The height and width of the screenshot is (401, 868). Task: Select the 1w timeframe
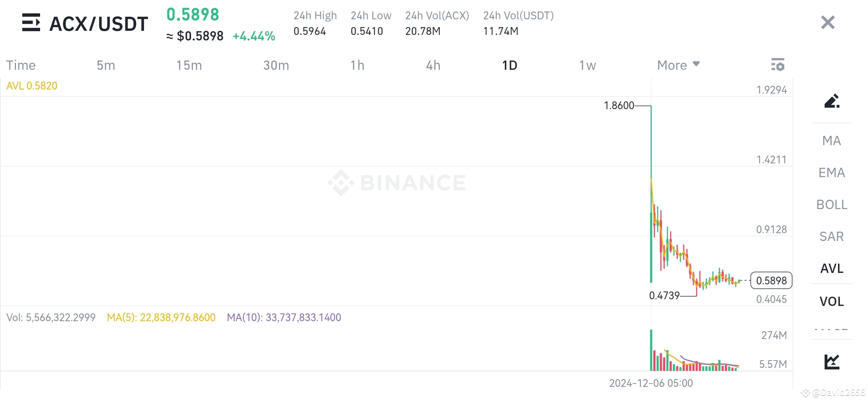pyautogui.click(x=587, y=65)
